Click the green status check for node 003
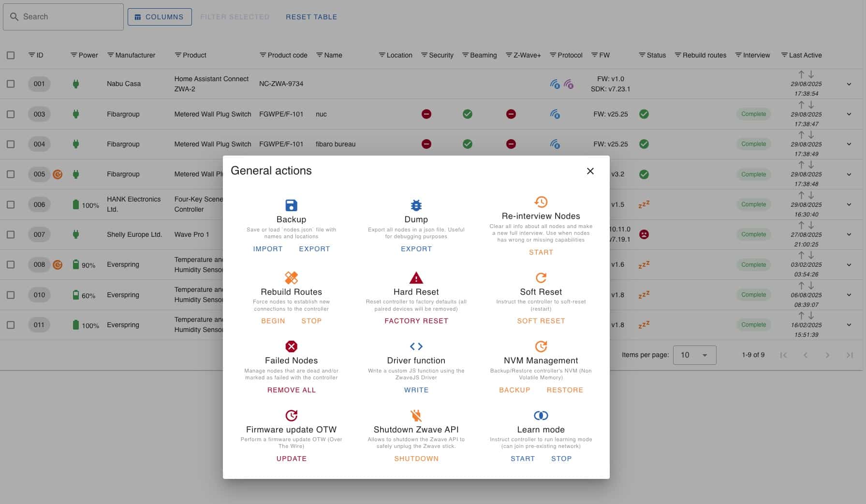This screenshot has height=504, width=866. [644, 114]
